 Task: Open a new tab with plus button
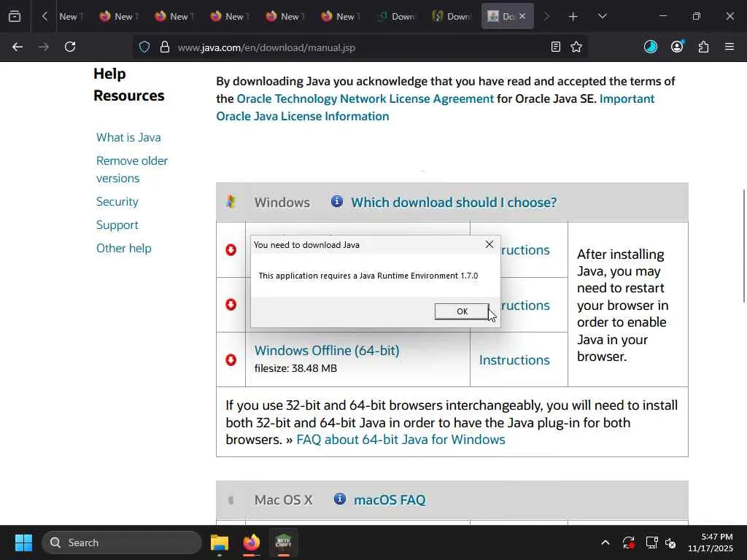point(573,16)
